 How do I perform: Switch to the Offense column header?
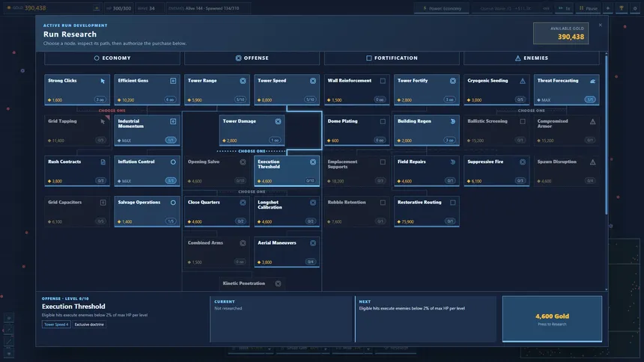[x=252, y=58]
